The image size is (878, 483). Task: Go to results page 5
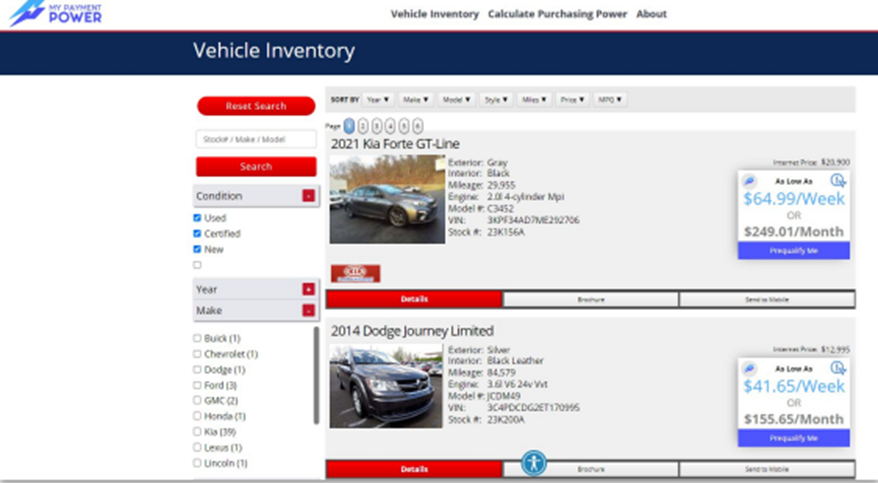404,126
